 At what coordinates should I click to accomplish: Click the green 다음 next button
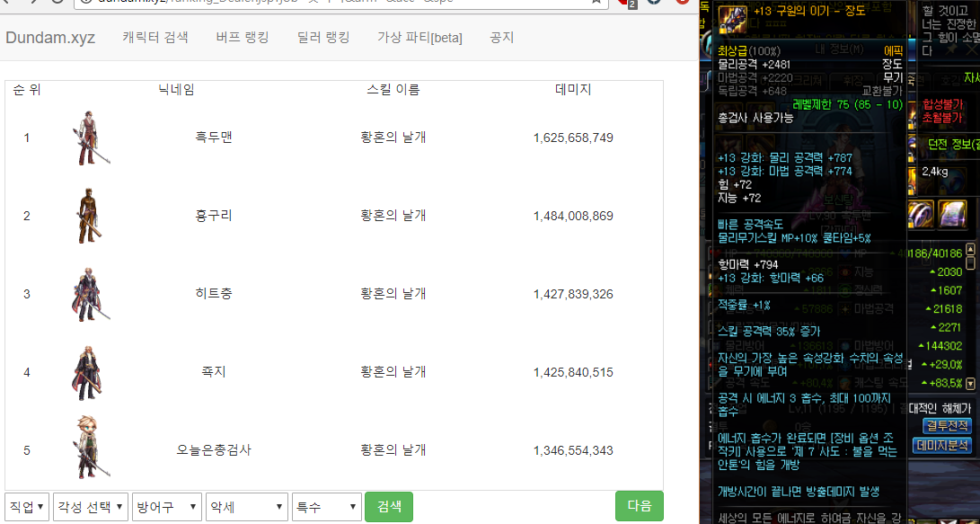click(640, 506)
